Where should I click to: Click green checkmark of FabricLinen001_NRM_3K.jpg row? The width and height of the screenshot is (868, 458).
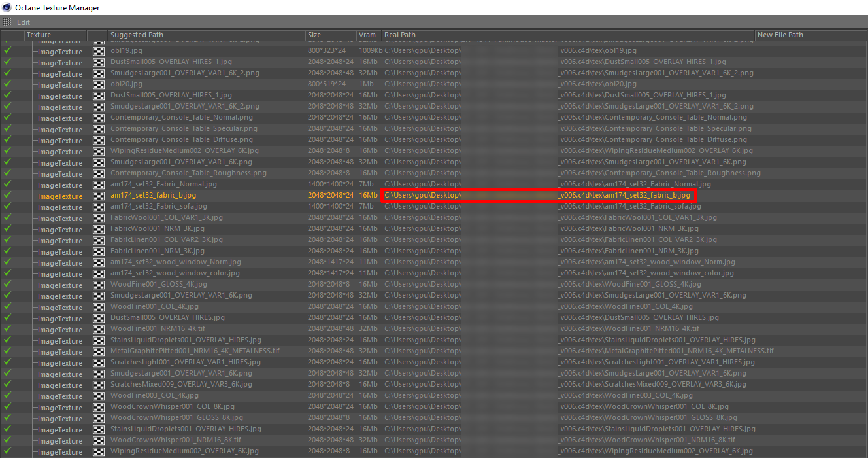click(8, 251)
